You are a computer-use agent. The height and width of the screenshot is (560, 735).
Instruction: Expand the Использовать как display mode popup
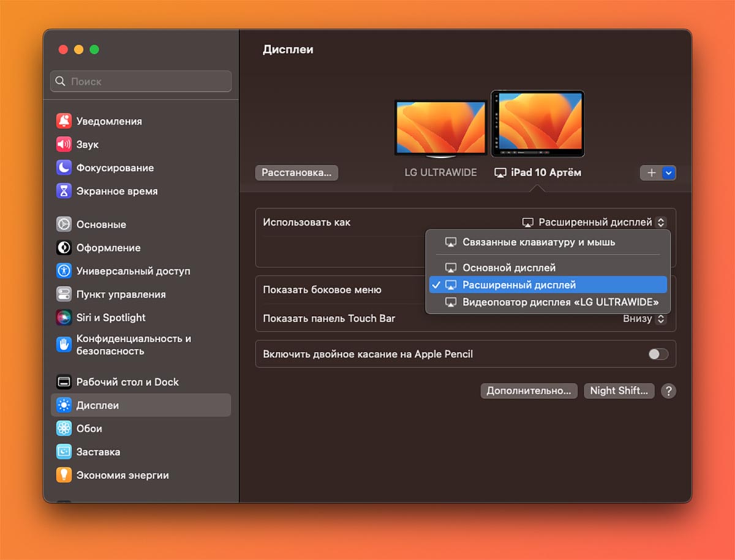pos(593,223)
